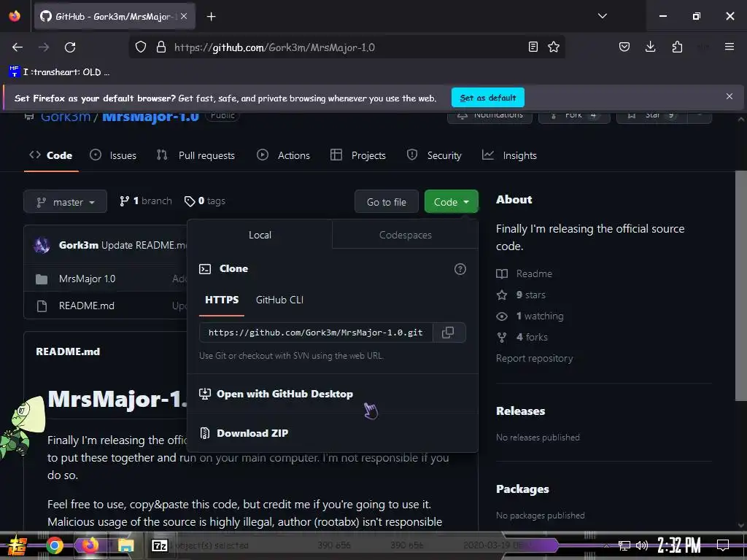This screenshot has height=560, width=747.
Task: Bookmark this page with the star icon
Action: [x=554, y=47]
